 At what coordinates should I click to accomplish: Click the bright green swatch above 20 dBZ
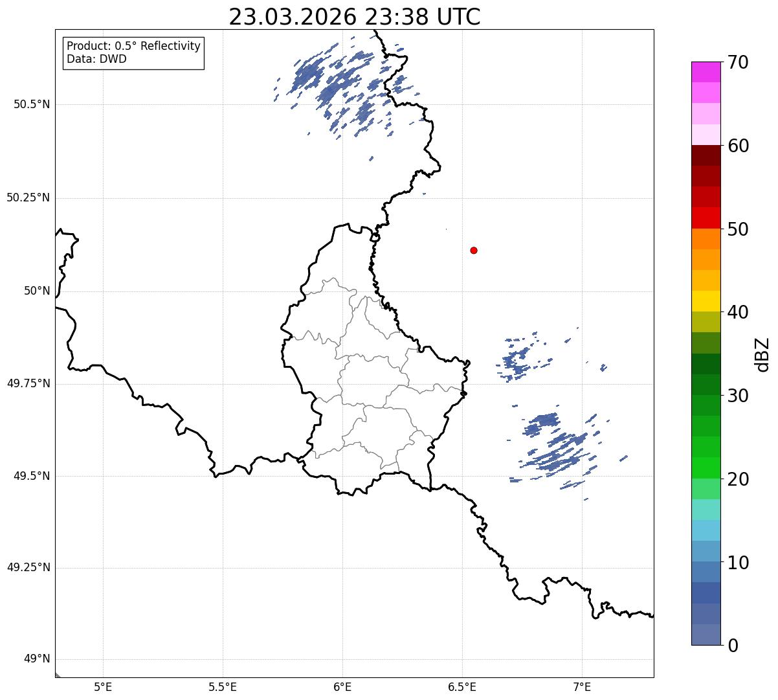pos(706,468)
